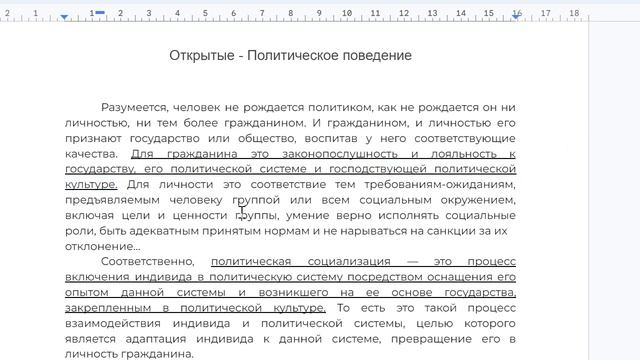This screenshot has width=640, height=360.
Task: Click the word "политиком,"
Action: (x=340, y=108)
